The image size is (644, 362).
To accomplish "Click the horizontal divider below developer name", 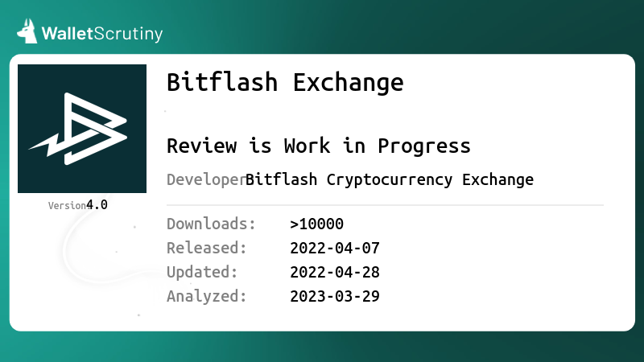I will (386, 205).
